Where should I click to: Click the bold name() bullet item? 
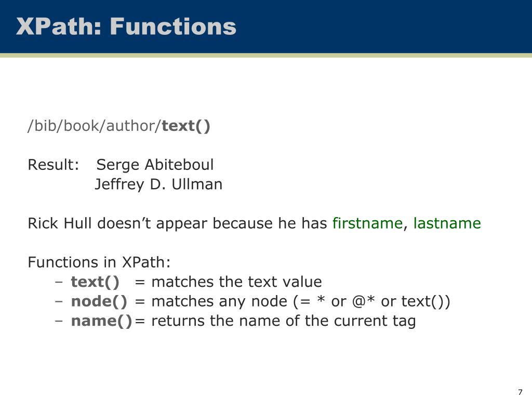(101, 321)
